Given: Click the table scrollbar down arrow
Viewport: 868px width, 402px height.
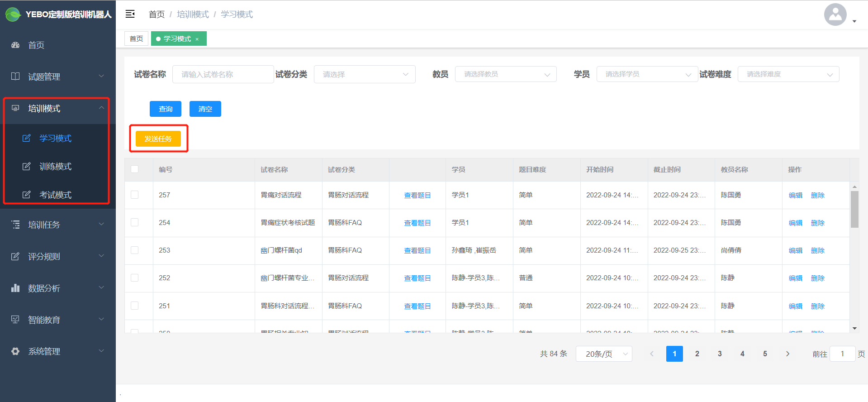Looking at the screenshot, I should point(854,328).
